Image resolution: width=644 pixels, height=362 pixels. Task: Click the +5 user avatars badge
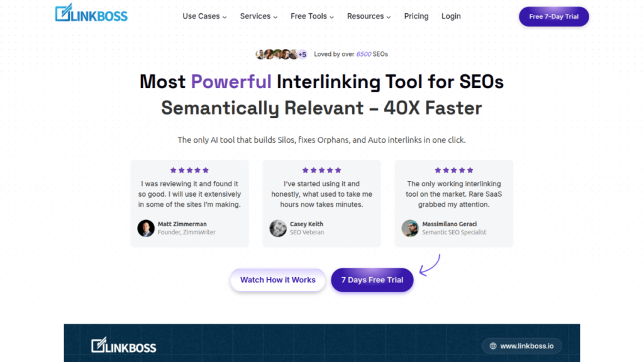coord(302,54)
